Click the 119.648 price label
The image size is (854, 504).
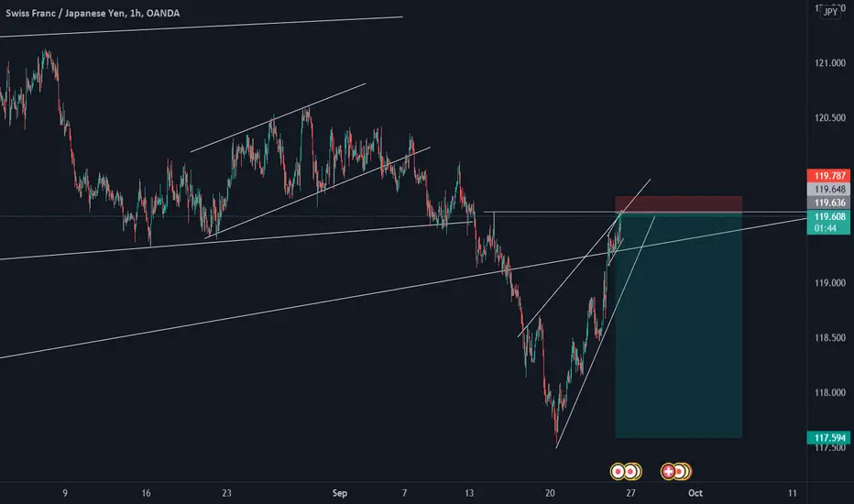(828, 189)
